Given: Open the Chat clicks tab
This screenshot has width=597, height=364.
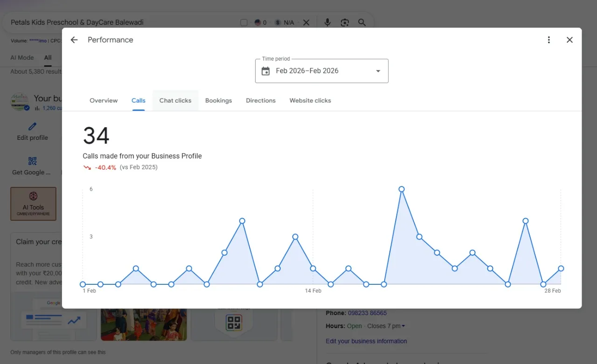Looking at the screenshot, I should (x=175, y=101).
